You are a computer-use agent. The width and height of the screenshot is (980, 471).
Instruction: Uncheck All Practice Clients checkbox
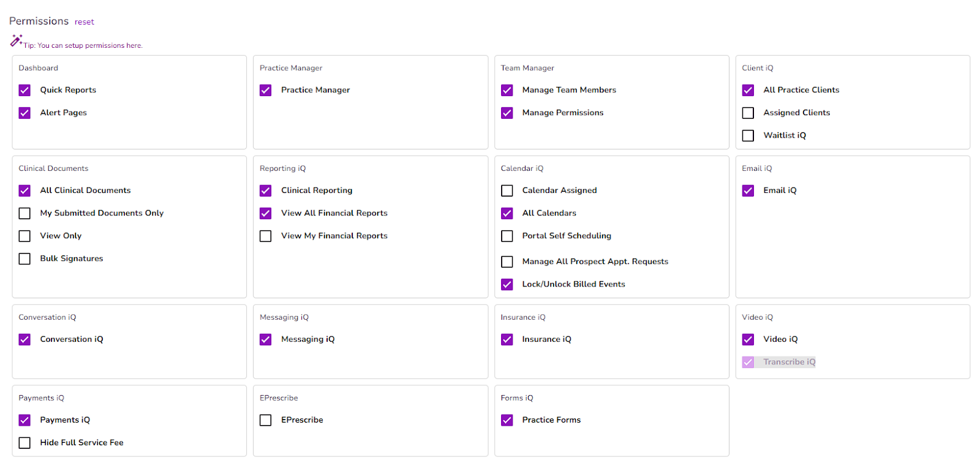pyautogui.click(x=748, y=90)
